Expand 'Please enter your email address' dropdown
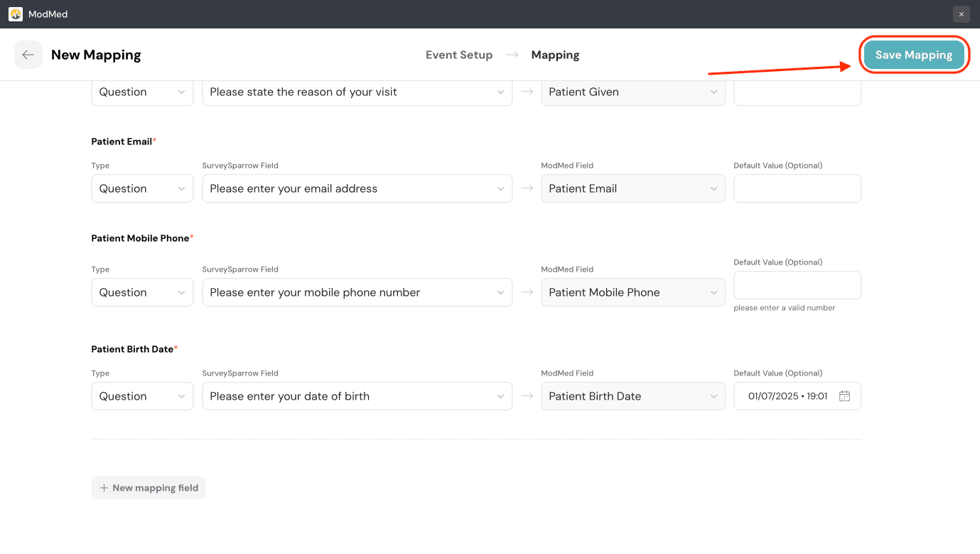 (357, 188)
